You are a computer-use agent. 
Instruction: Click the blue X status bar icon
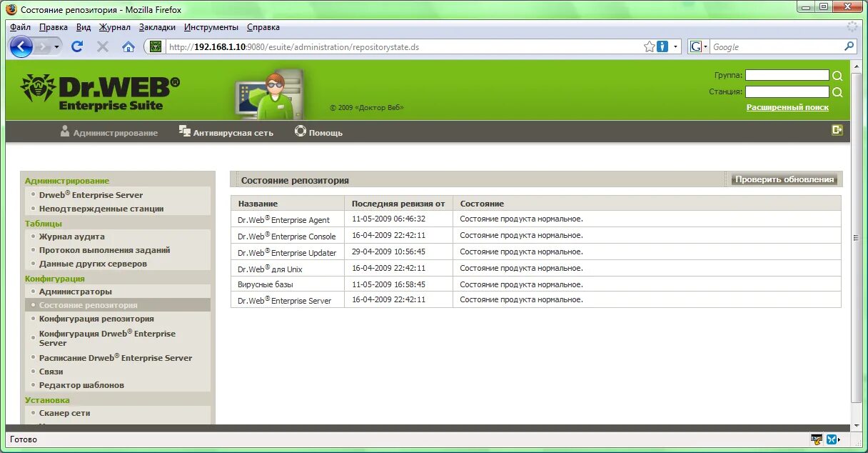tap(832, 439)
